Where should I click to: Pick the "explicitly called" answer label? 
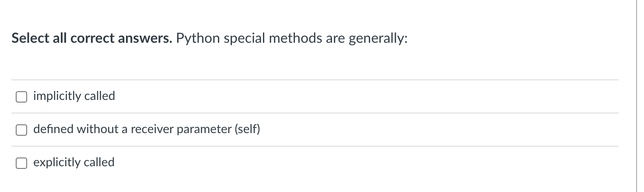point(74,162)
